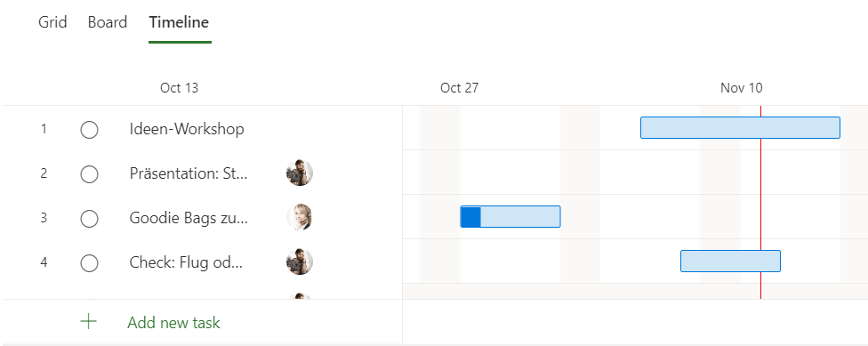Mark Präsentation task as complete
The width and height of the screenshot is (868, 346).
(89, 174)
